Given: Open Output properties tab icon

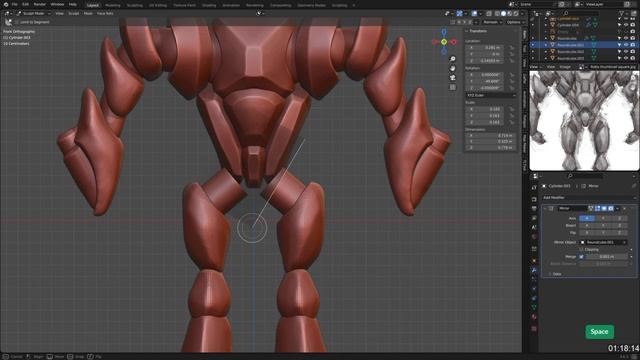Looking at the screenshot, I should click(534, 209).
